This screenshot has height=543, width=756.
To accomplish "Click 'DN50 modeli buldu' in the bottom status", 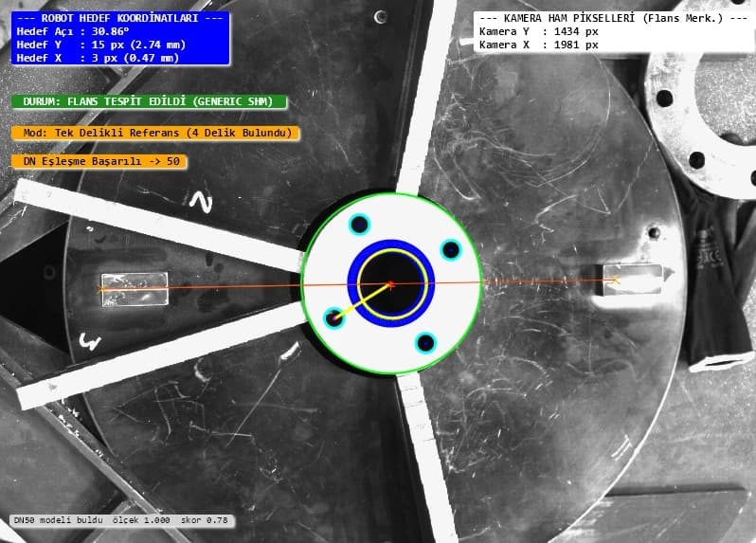I will pos(59,520).
